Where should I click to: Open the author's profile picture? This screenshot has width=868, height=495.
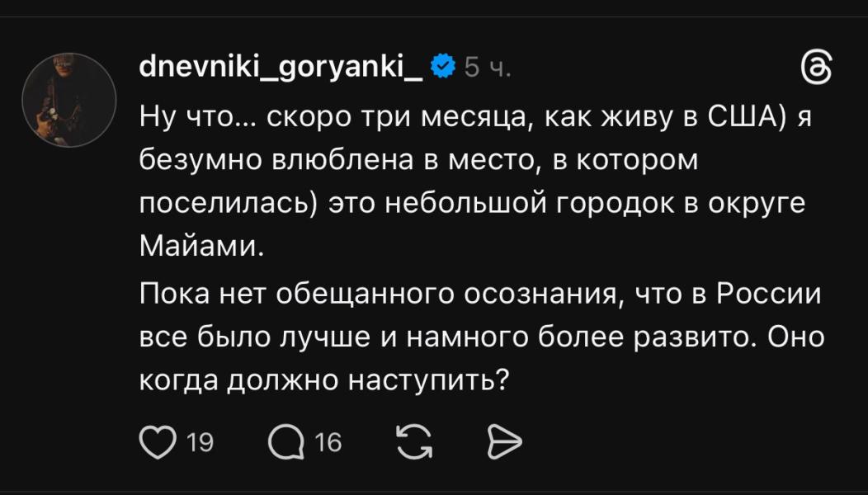click(69, 100)
